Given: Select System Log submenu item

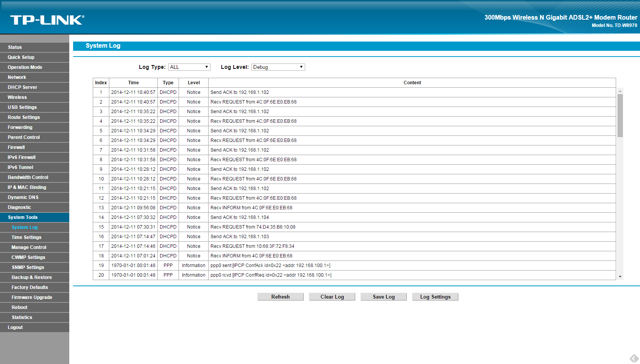Looking at the screenshot, I should pos(35,227).
